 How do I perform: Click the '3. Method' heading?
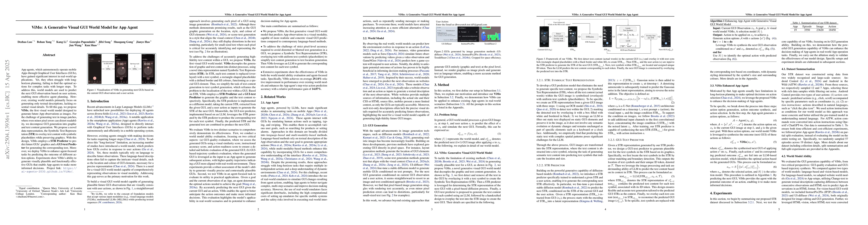441,85
